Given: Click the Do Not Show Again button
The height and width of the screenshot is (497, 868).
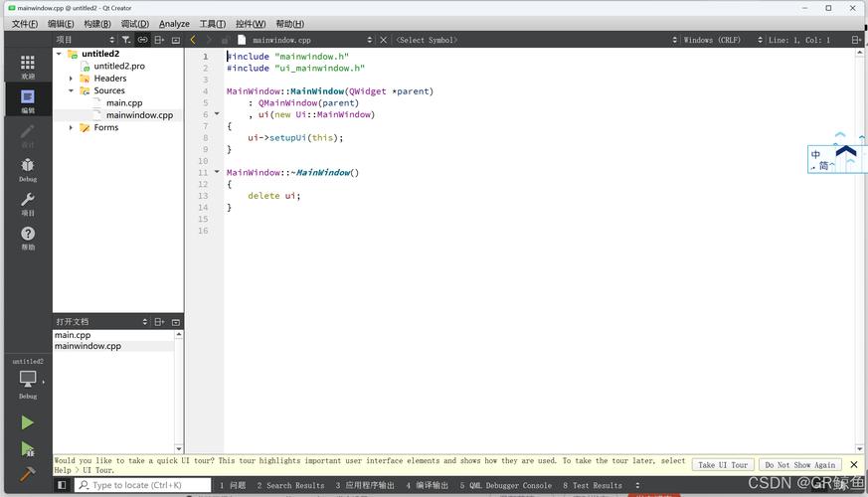Looking at the screenshot, I should (799, 464).
